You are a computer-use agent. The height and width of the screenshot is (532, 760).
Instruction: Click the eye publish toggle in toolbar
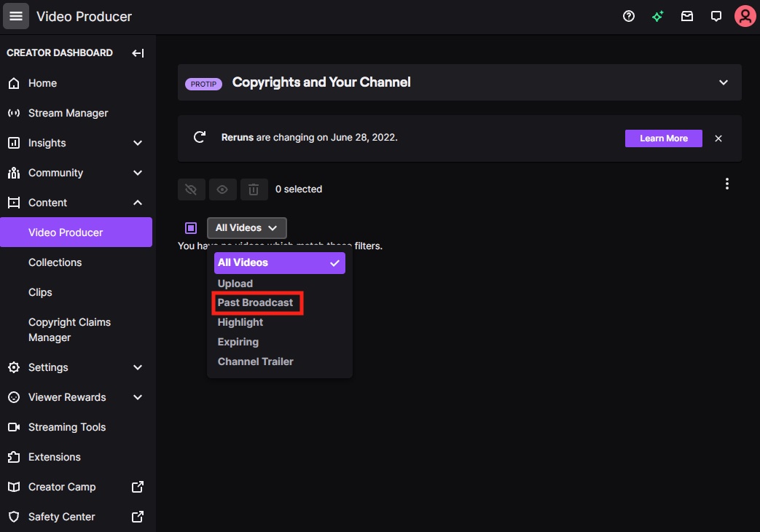tap(222, 189)
